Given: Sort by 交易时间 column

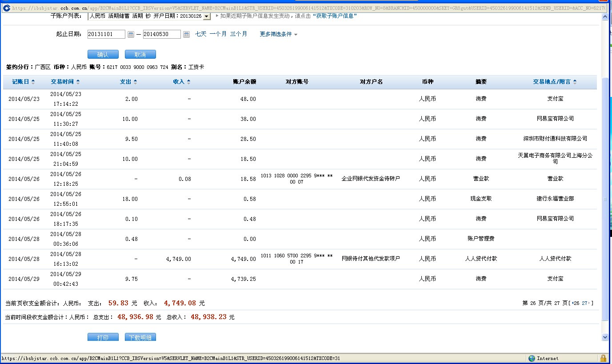Looking at the screenshot, I should tap(65, 82).
